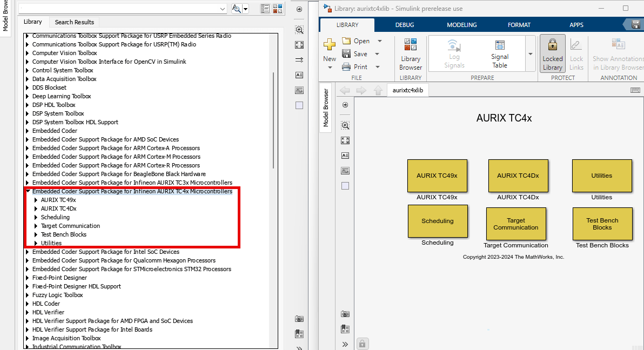Click the keyboard icon at canvas top right
This screenshot has width=644, height=350.
pos(635,90)
